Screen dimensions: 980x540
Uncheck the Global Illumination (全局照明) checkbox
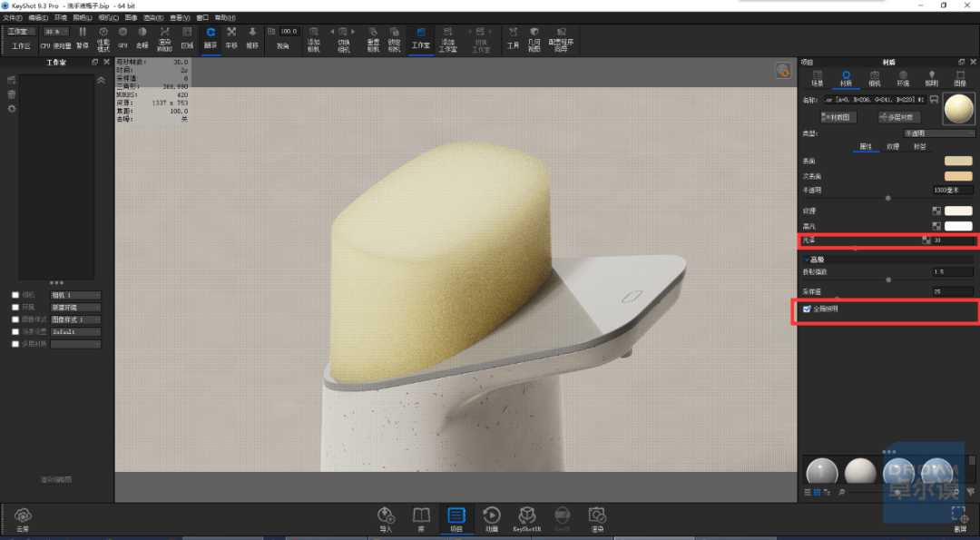(x=807, y=309)
